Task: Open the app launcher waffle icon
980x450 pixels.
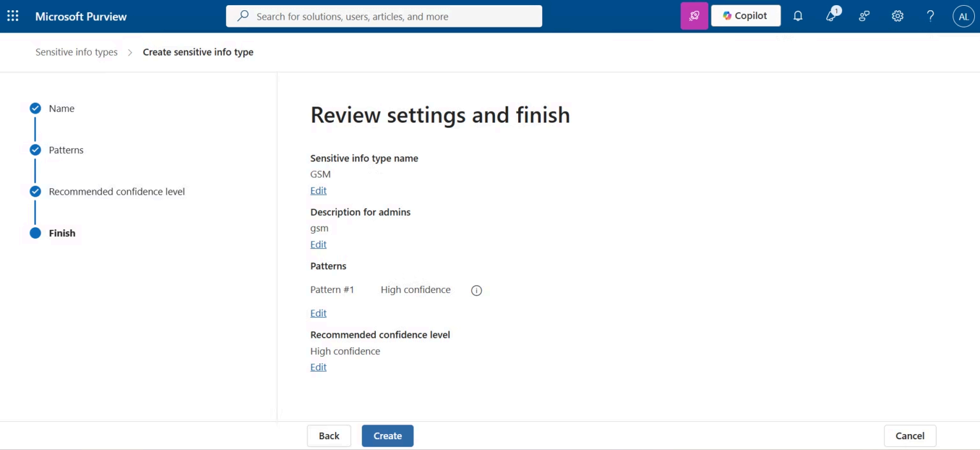Action: coord(13,16)
